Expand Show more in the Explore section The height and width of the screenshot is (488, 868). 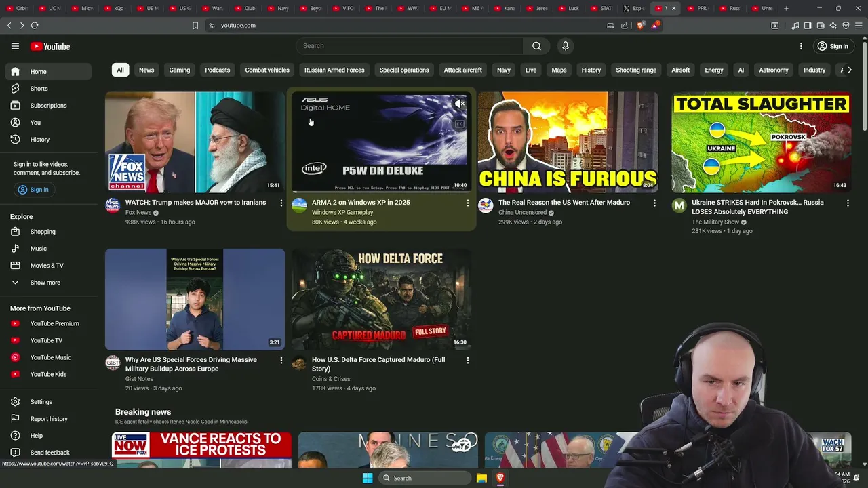[x=45, y=283]
